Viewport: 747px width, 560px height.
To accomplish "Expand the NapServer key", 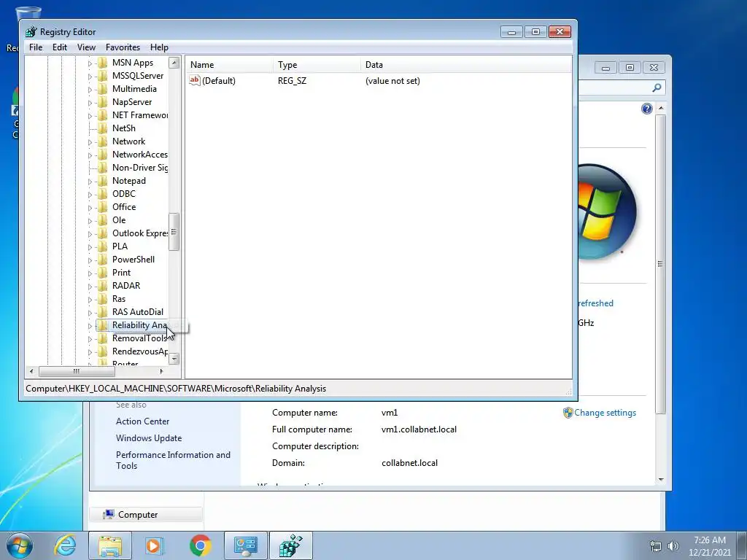I will [90, 102].
